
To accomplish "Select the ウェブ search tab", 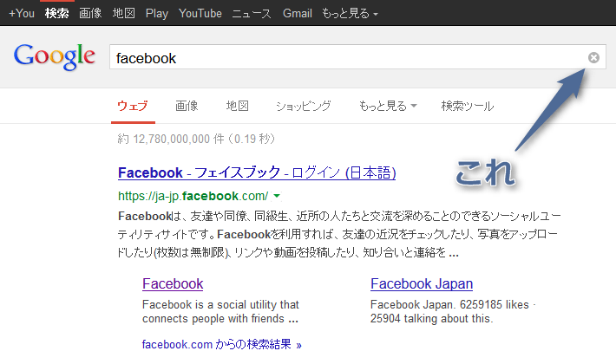I will pyautogui.click(x=133, y=106).
